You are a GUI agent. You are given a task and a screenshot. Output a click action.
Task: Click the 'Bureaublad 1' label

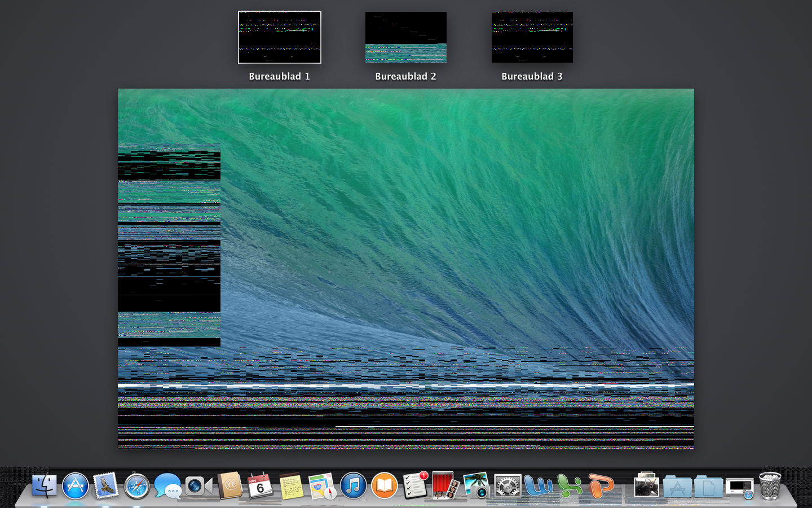[x=280, y=76]
